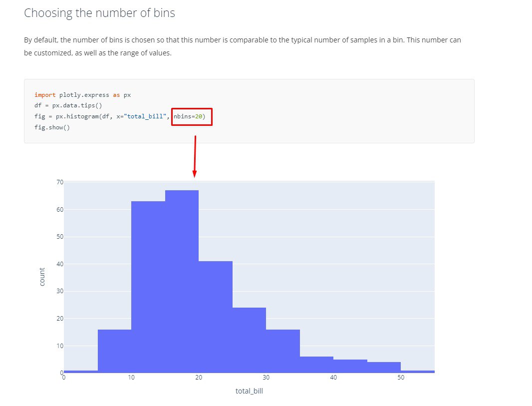Screen dimensions: 532x406
Task: Click the tallest histogram bar near 67
Action: (x=182, y=282)
